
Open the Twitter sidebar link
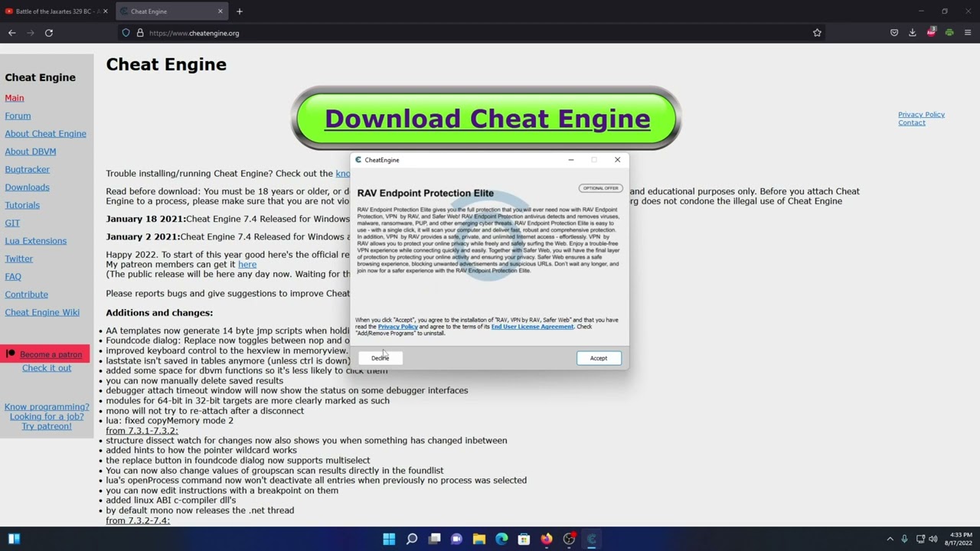(x=19, y=259)
